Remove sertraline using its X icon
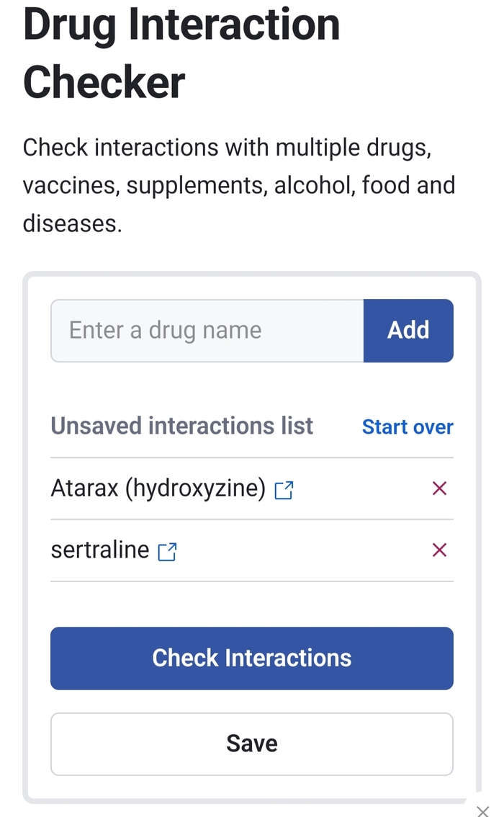 click(439, 550)
